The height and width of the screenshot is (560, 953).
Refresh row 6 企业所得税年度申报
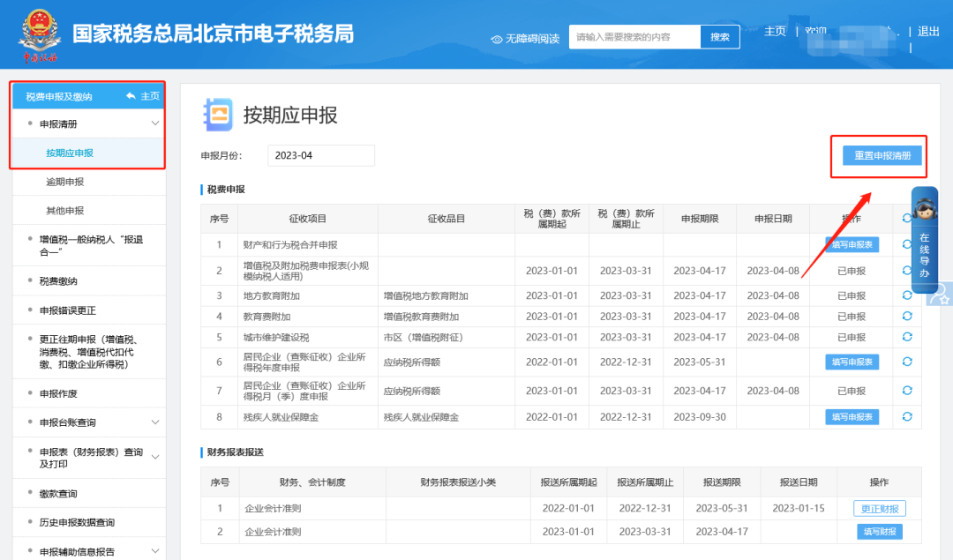(907, 362)
